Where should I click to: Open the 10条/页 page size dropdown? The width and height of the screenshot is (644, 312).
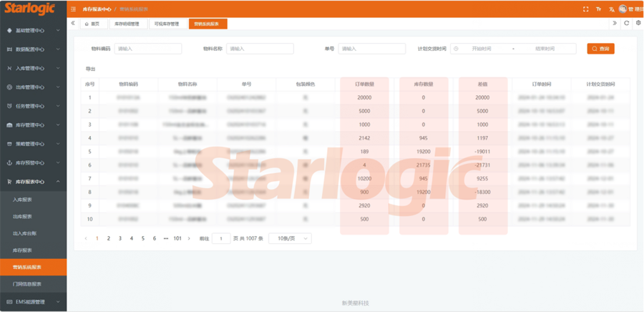coord(290,238)
